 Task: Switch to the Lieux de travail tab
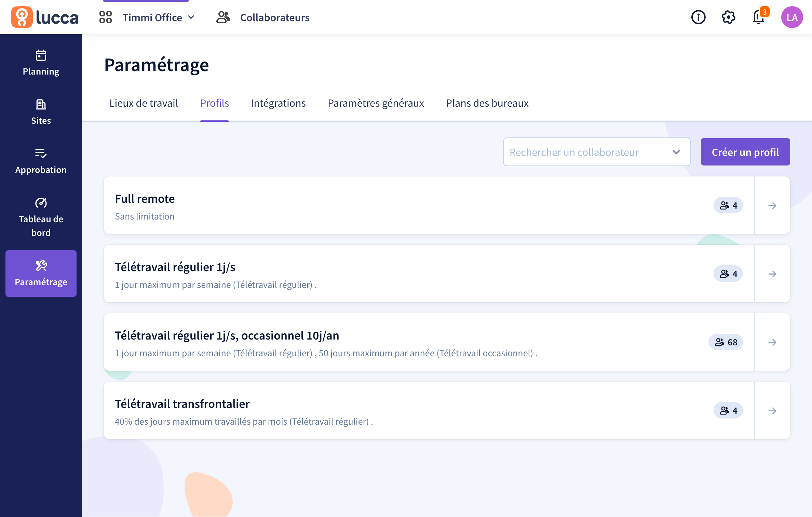pyautogui.click(x=144, y=103)
